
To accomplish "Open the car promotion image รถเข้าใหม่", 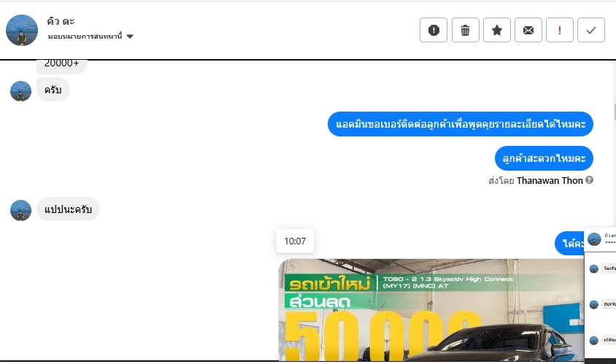I will 431,310.
